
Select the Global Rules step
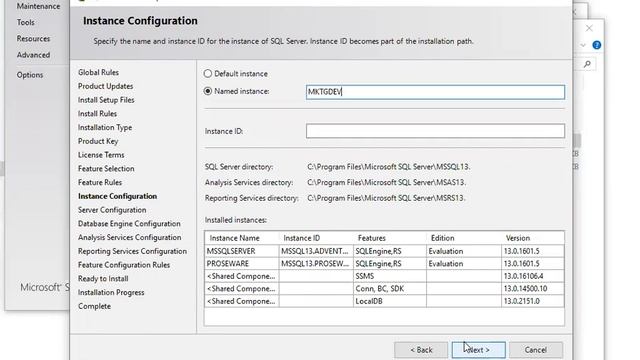[98, 72]
